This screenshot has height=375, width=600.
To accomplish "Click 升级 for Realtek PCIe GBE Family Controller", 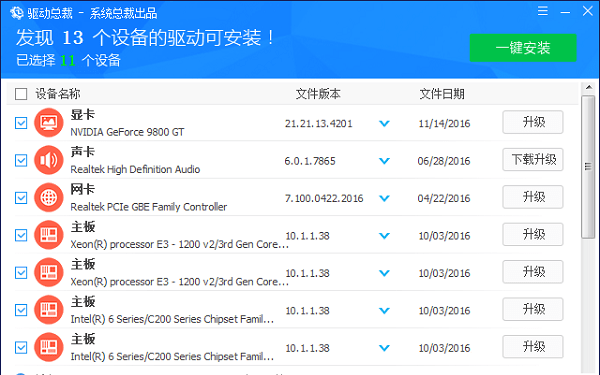I will (533, 197).
